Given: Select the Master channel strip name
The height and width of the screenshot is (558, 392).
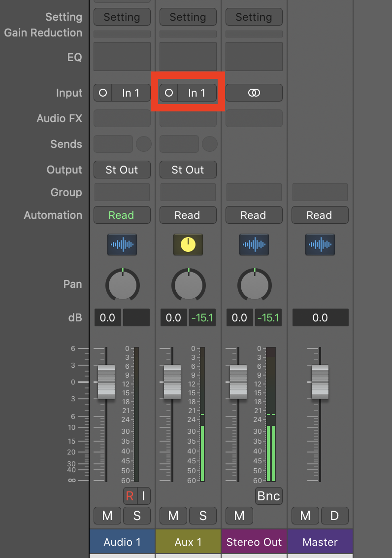Looking at the screenshot, I should pos(320,542).
